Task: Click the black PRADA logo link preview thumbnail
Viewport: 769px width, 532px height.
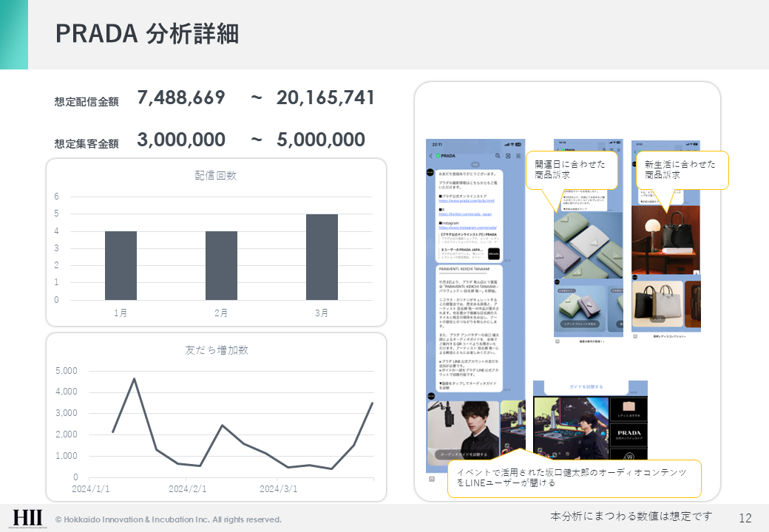Action: [494, 253]
